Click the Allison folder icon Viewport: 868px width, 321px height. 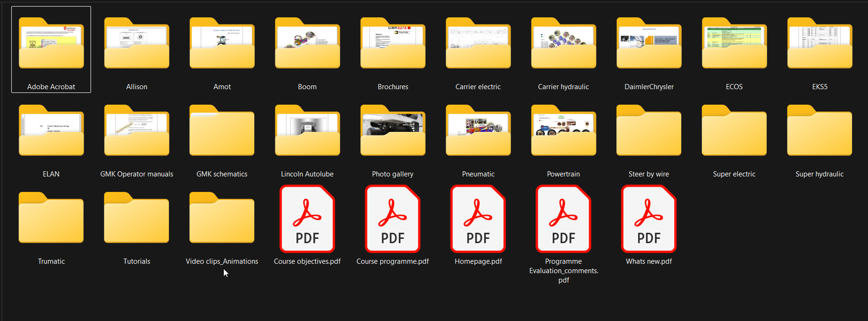pos(137,43)
